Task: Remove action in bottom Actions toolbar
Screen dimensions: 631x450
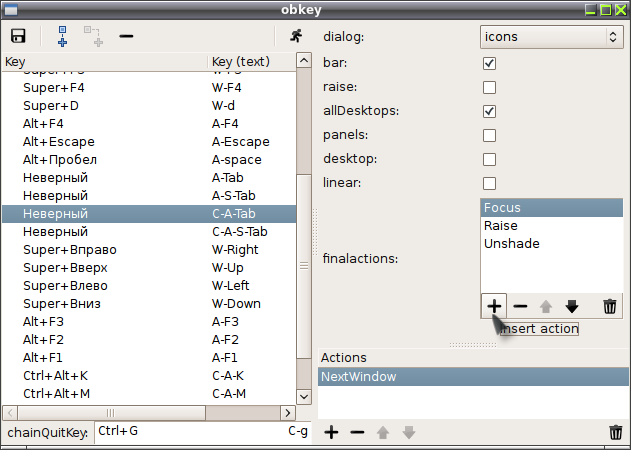Action: pyautogui.click(x=357, y=433)
